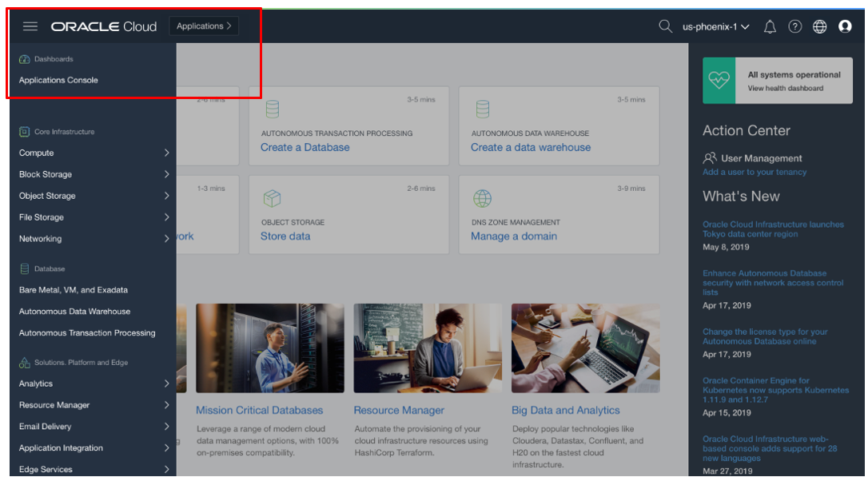Click the Applications breadcrumb button
The image size is (868, 481).
coord(204,26)
